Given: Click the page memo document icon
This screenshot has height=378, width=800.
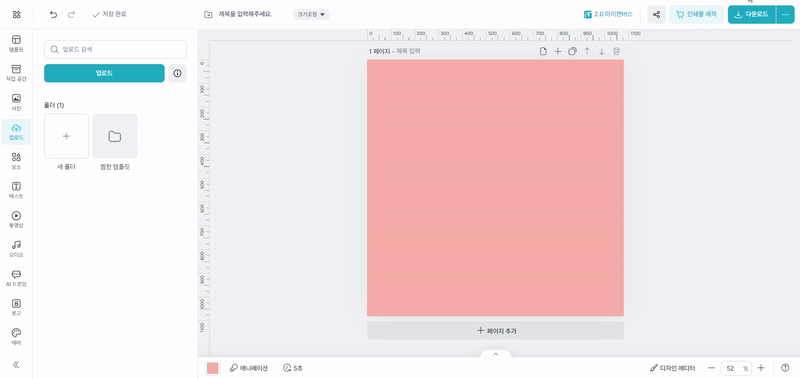Looking at the screenshot, I should click(x=543, y=51).
